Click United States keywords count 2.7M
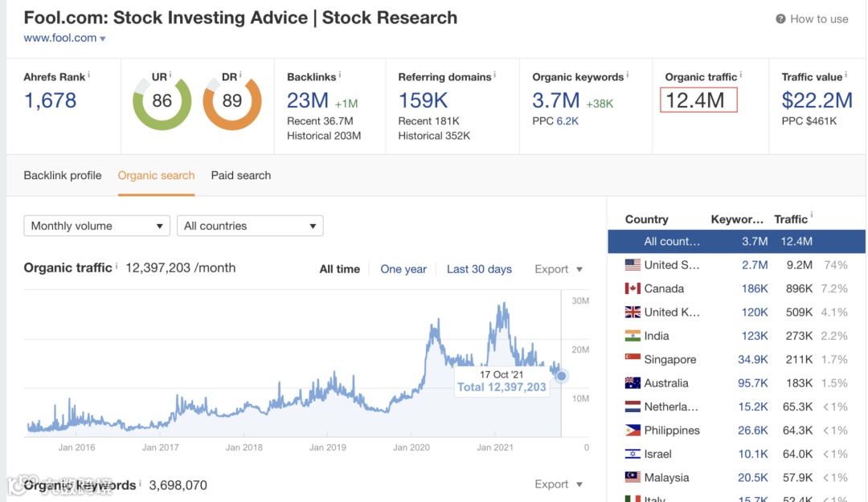This screenshot has width=868, height=502. pyautogui.click(x=755, y=265)
